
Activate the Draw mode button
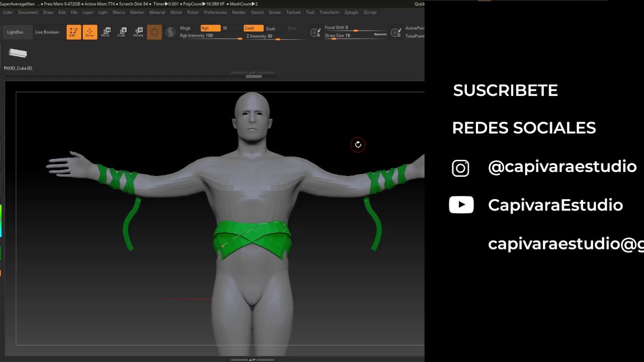tap(90, 32)
